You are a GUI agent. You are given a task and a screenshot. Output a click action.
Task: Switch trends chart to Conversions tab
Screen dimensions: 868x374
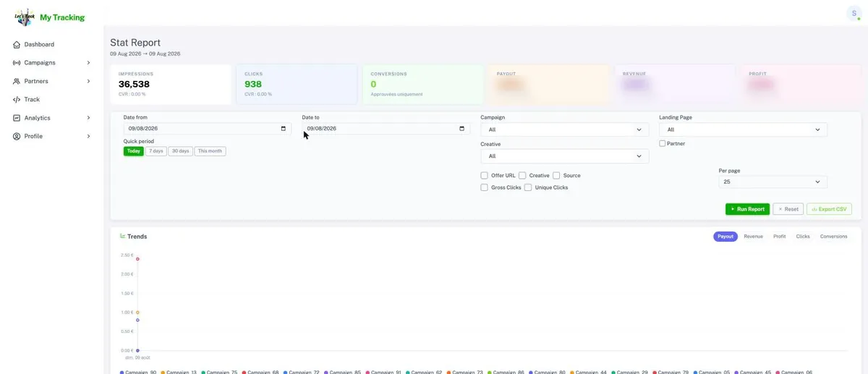point(833,237)
